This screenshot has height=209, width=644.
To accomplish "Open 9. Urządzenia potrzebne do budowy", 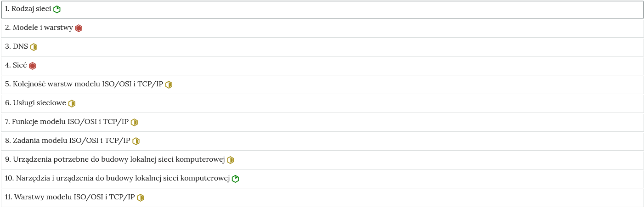I will coord(322,160).
